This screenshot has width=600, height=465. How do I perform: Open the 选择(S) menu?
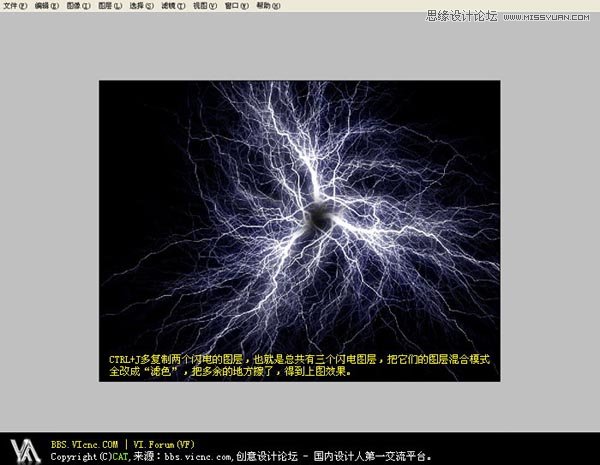tap(142, 6)
